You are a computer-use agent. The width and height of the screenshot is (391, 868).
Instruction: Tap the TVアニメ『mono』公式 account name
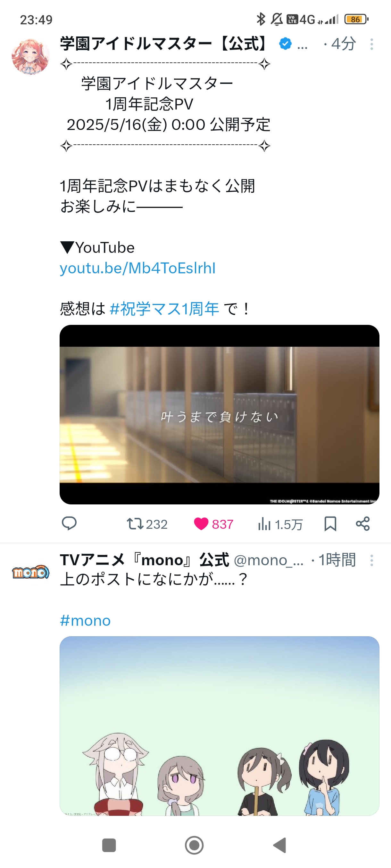[145, 560]
